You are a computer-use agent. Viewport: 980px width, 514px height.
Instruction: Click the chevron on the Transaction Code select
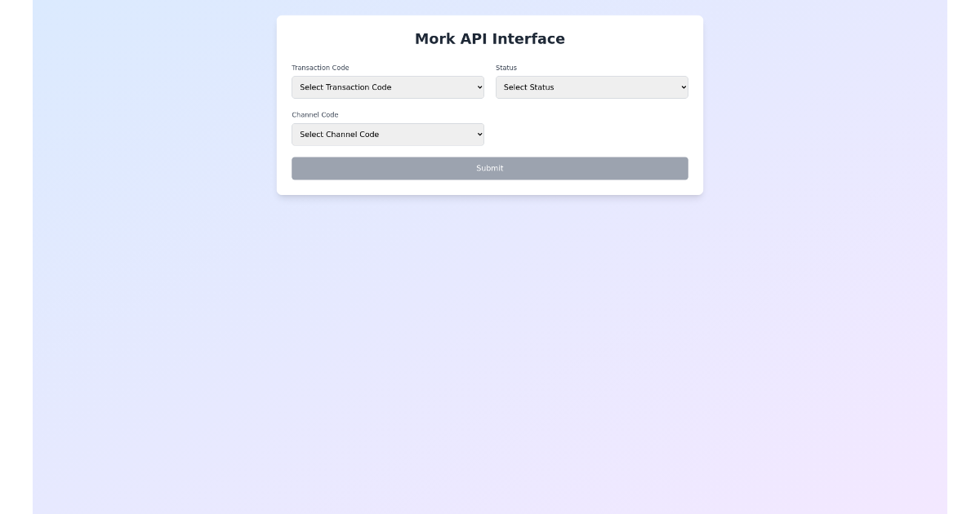pyautogui.click(x=479, y=87)
